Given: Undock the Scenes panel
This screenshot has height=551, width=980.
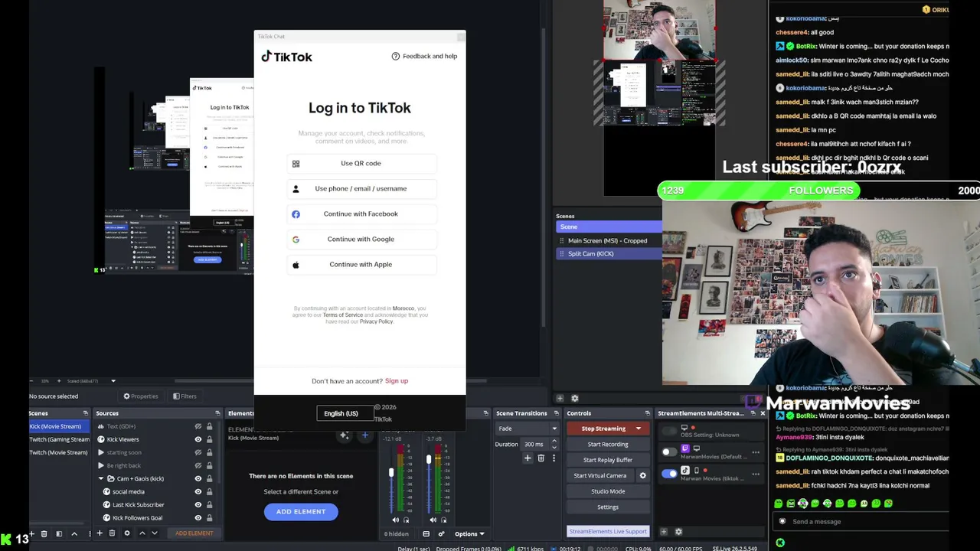Looking at the screenshot, I should pyautogui.click(x=87, y=413).
